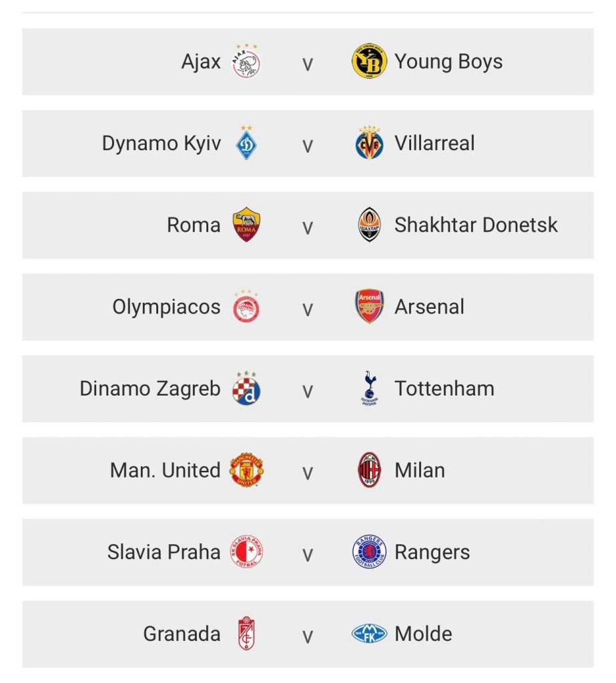Select the Dynamo Kyiv crest

[246, 143]
